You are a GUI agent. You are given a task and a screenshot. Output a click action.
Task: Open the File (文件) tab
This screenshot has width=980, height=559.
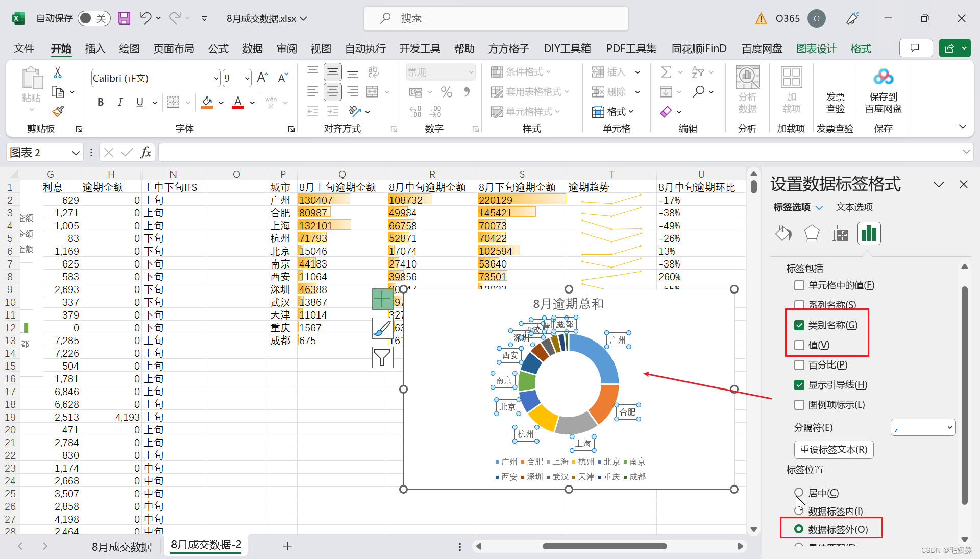24,48
